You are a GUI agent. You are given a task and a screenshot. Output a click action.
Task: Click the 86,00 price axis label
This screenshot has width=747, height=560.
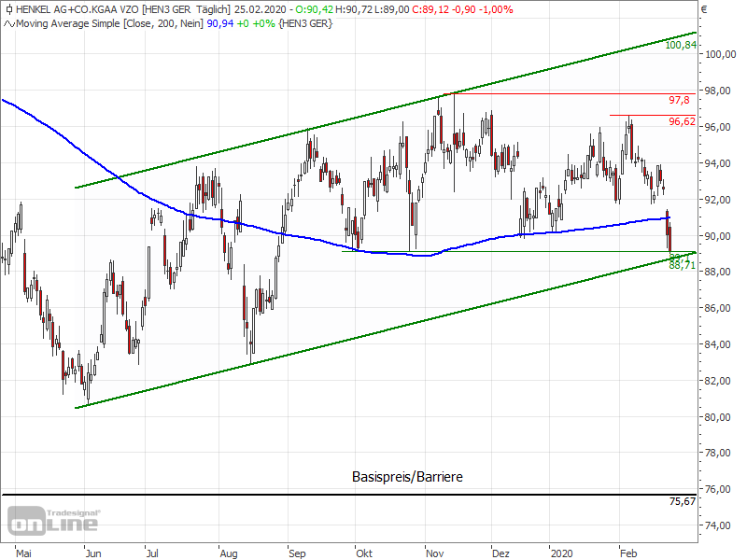717,308
